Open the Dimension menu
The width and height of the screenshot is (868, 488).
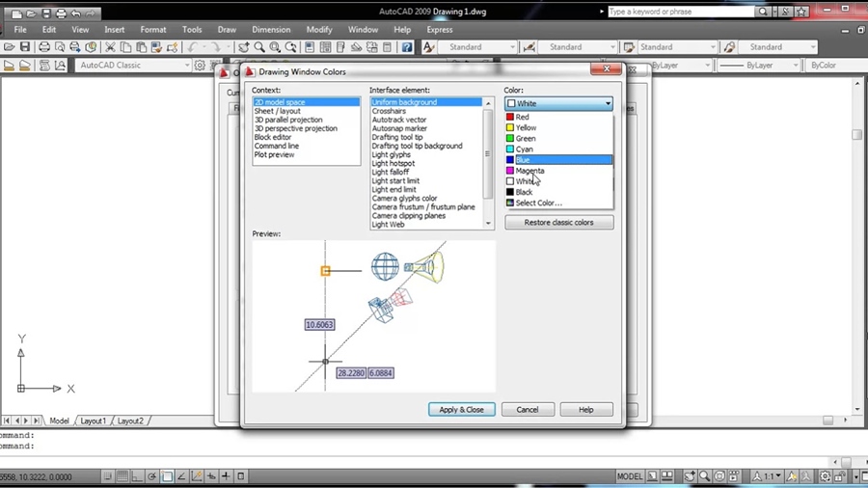[x=271, y=30]
